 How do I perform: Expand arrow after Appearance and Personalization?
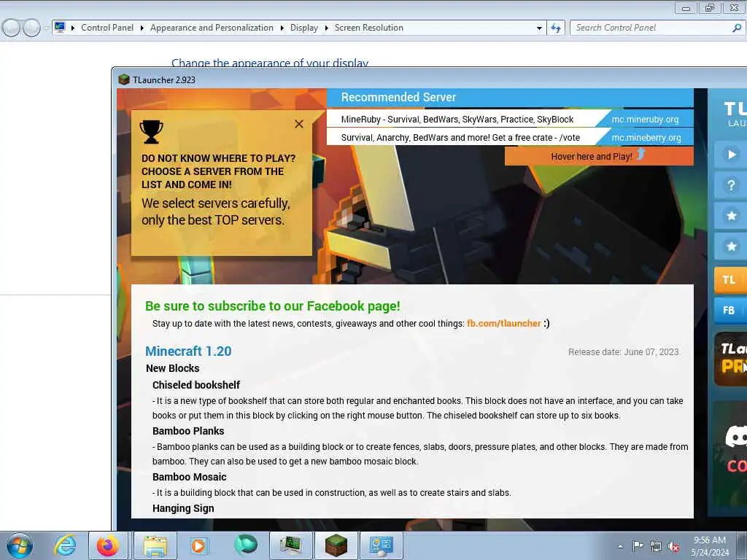[282, 28]
